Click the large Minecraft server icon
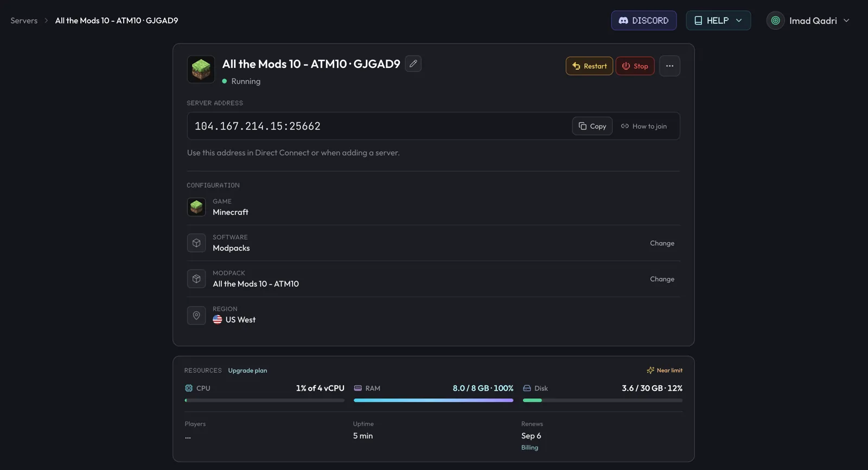 [201, 69]
